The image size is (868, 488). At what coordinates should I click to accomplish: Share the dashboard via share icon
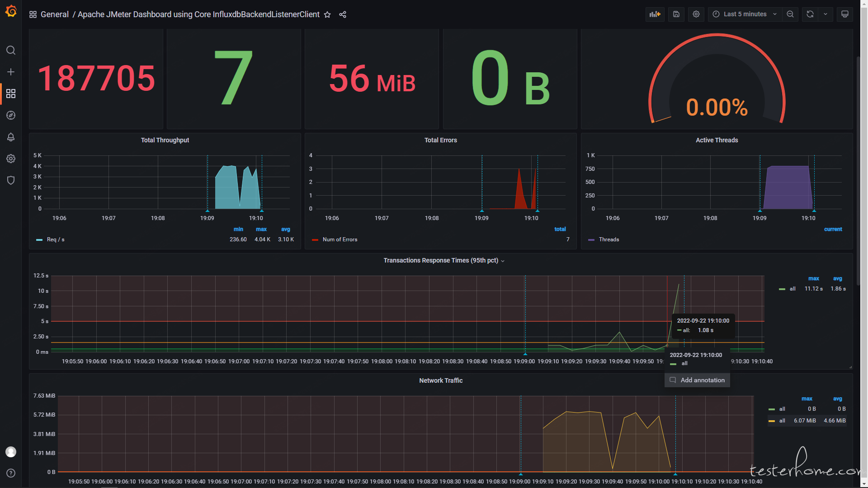[x=343, y=14]
